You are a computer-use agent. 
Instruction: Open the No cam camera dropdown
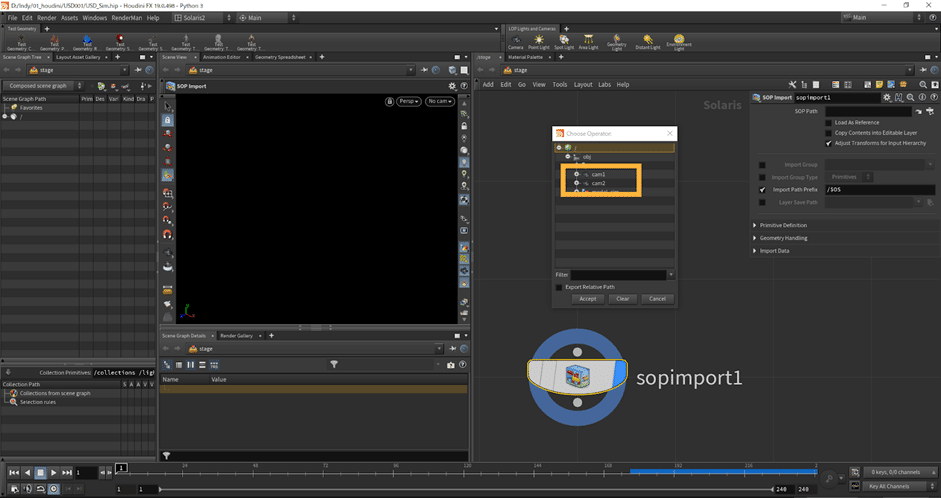[439, 101]
